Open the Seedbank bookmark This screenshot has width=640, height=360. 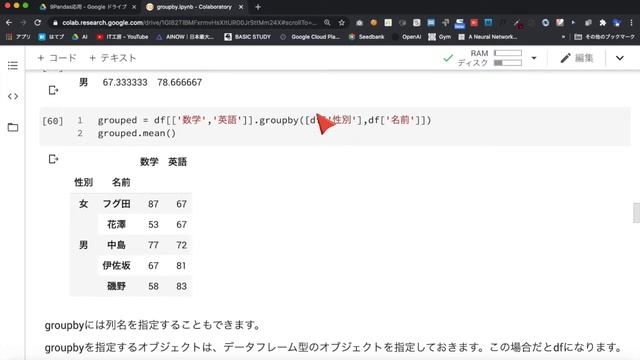click(x=367, y=37)
